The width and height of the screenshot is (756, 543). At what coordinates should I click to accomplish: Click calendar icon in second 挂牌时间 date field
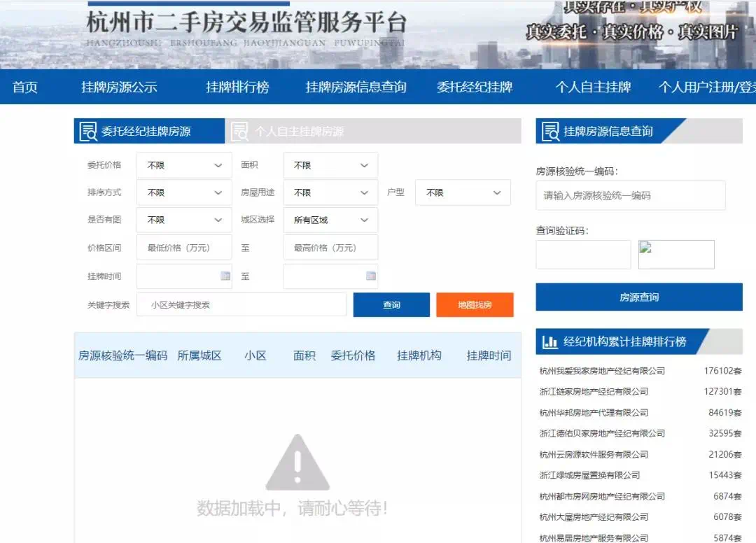(371, 276)
